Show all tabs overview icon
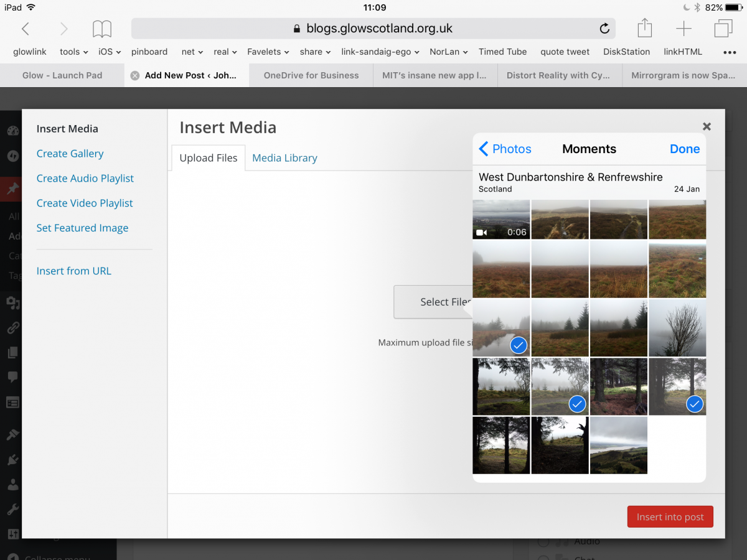This screenshot has width=747, height=560. point(723,29)
